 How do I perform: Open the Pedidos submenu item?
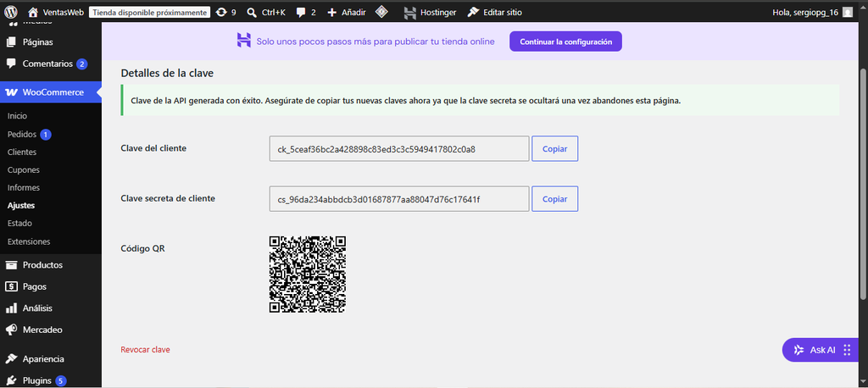(22, 135)
